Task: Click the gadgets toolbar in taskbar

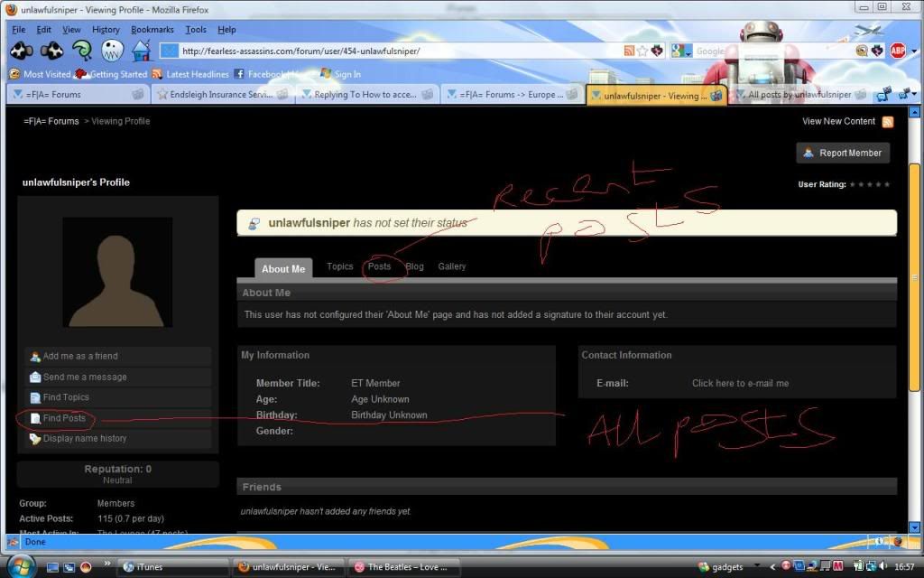Action: click(x=721, y=567)
